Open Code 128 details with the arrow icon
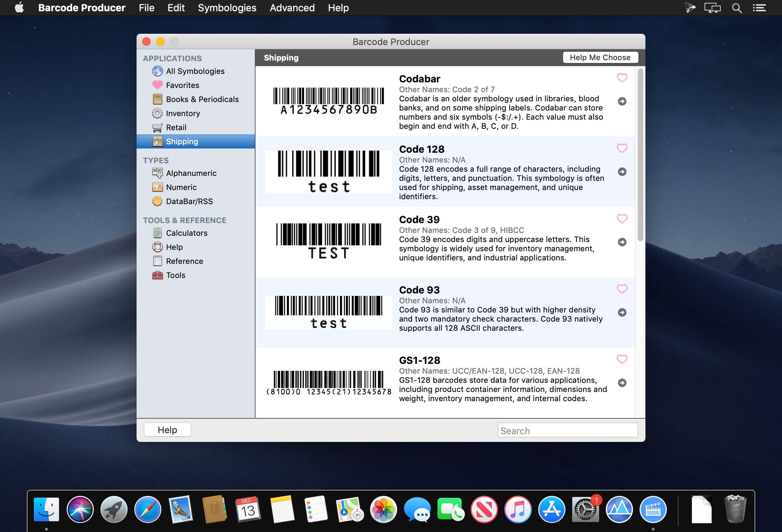Viewport: 782px width, 532px height. click(x=622, y=172)
